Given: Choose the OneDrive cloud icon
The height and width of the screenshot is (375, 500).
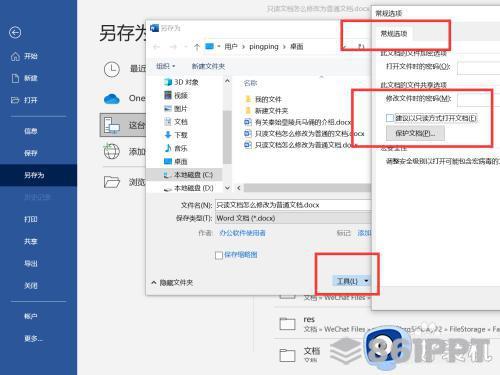Looking at the screenshot, I should coord(112,99).
